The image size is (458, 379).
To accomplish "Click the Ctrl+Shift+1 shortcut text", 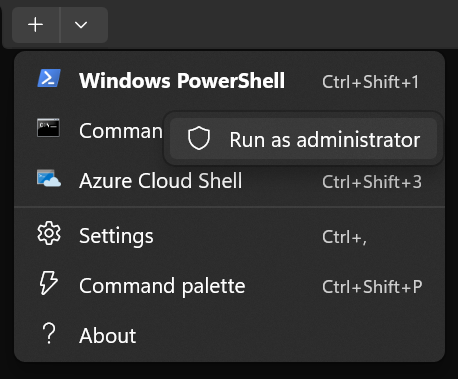I will [370, 82].
